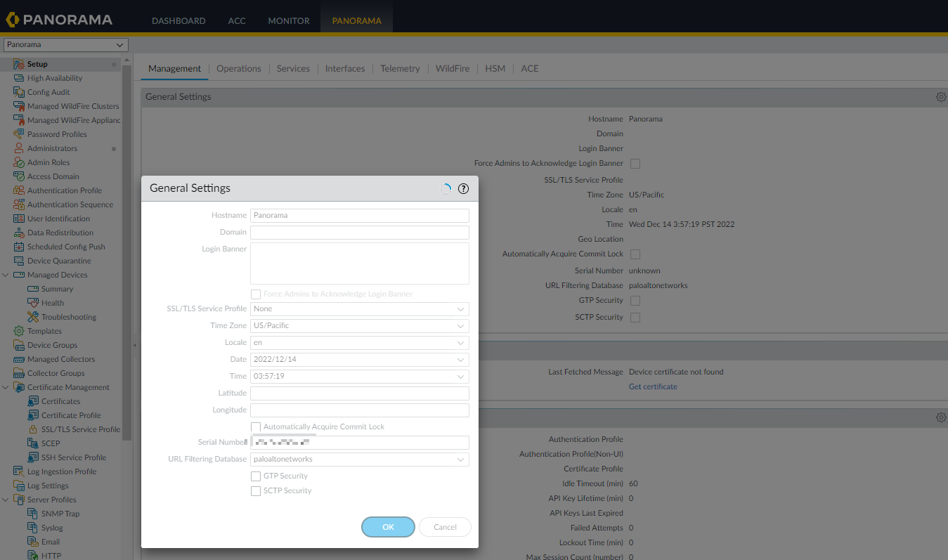Click the Latitude input field
948x560 pixels.
click(x=360, y=393)
